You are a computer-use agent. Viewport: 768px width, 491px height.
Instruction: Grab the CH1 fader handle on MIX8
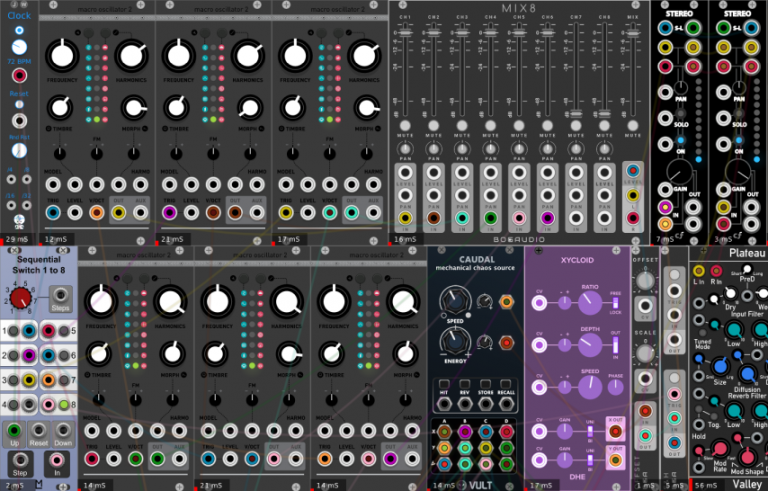405,33
